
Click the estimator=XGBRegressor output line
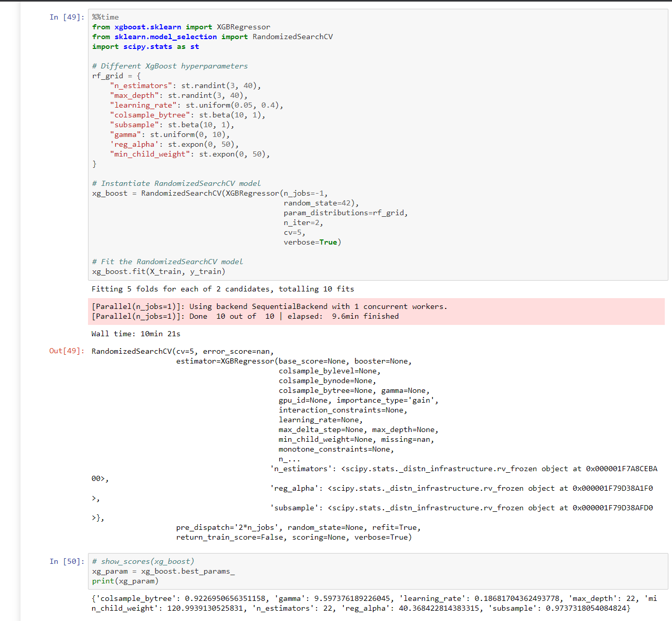click(x=294, y=361)
